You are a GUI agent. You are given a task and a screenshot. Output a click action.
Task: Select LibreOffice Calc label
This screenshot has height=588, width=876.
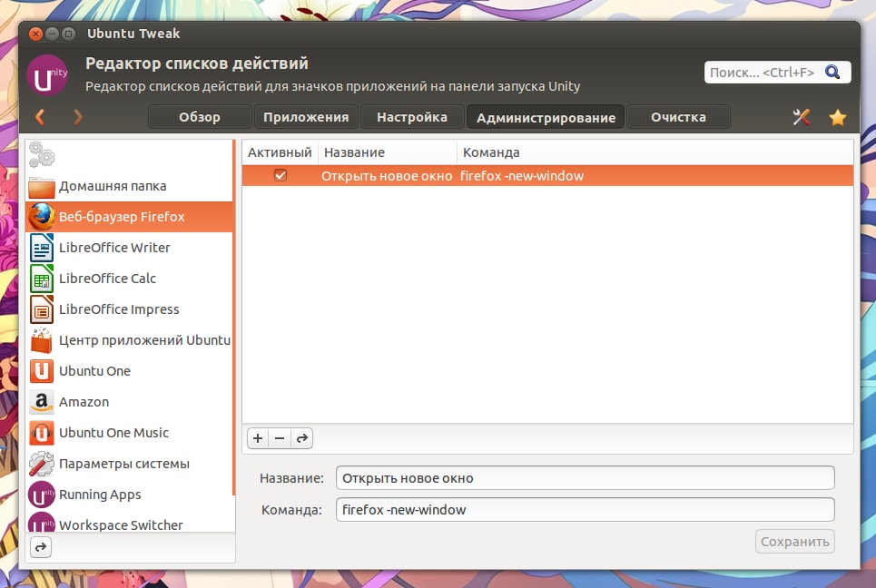coord(107,279)
